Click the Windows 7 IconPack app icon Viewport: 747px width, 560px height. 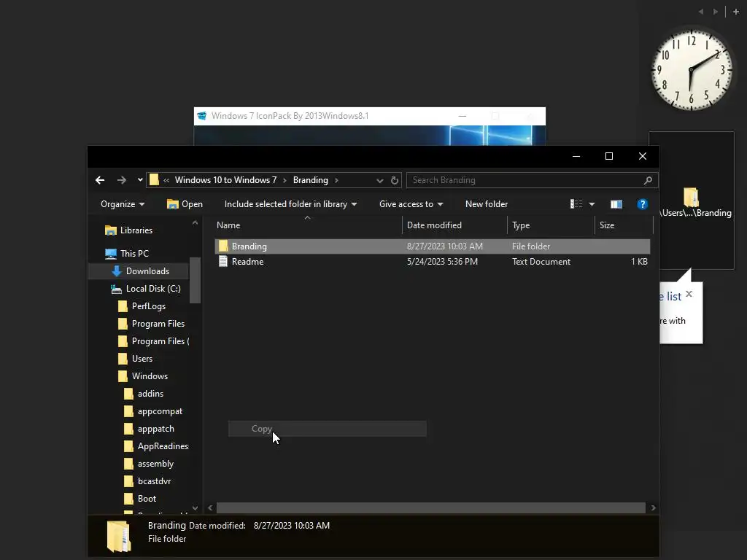(202, 116)
